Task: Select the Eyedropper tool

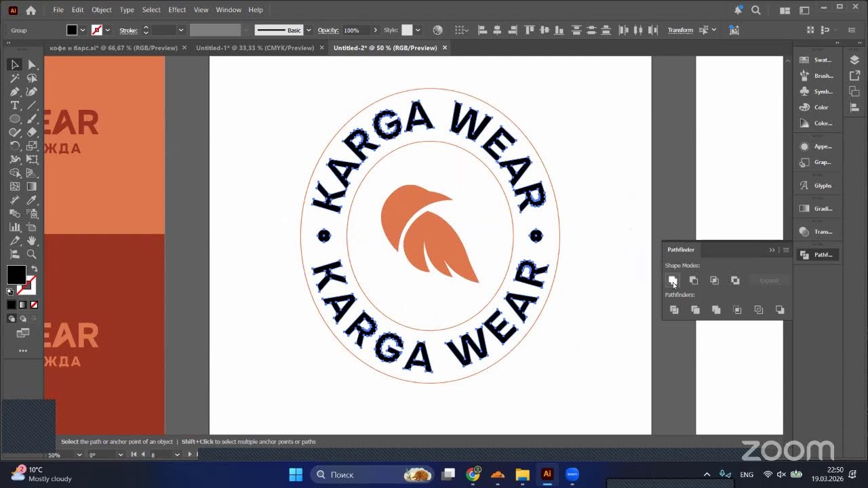Action: pos(32,200)
